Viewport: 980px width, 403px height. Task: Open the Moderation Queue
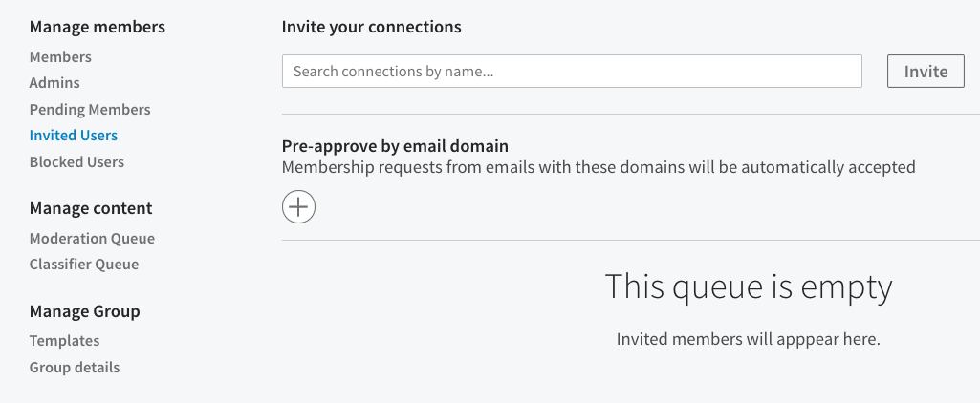point(92,239)
